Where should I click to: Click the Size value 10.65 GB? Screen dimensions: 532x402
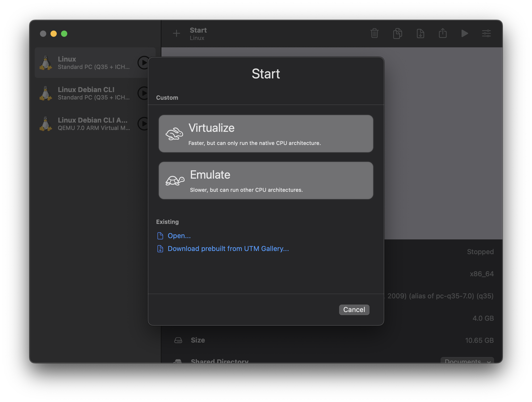click(x=479, y=340)
